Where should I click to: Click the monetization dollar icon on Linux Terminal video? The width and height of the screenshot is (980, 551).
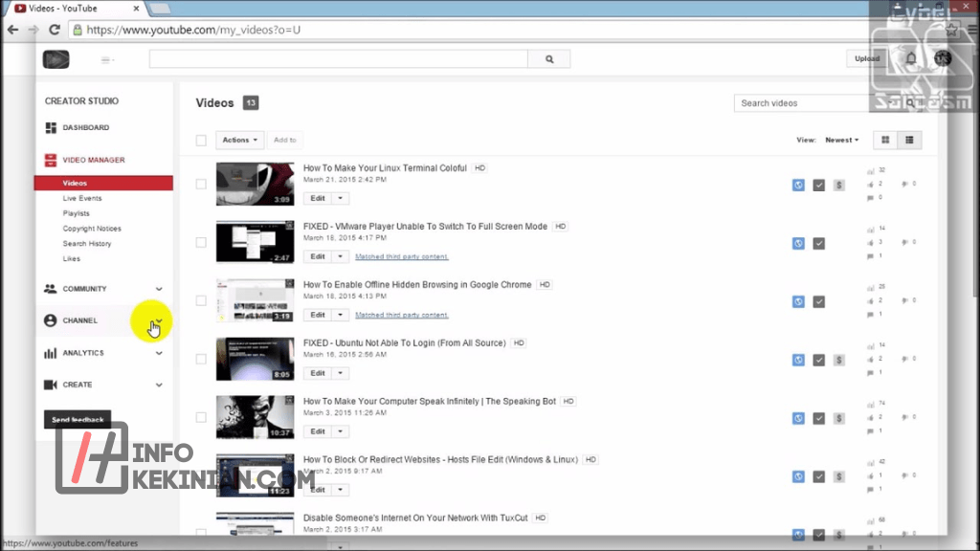[839, 185]
